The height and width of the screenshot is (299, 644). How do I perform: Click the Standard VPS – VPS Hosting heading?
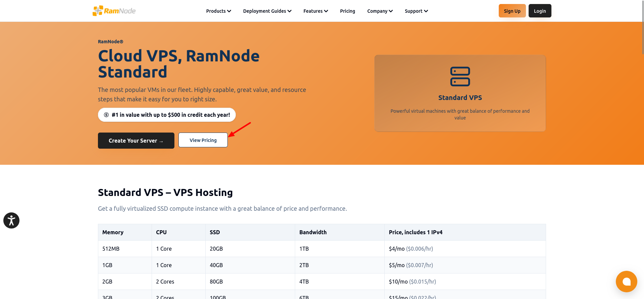click(165, 193)
